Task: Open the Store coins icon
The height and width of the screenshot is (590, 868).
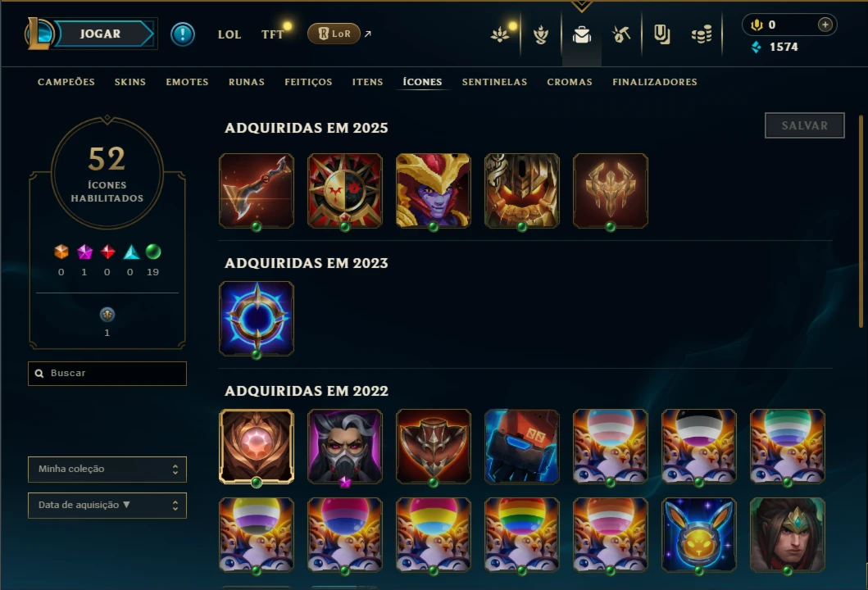Action: coord(702,35)
